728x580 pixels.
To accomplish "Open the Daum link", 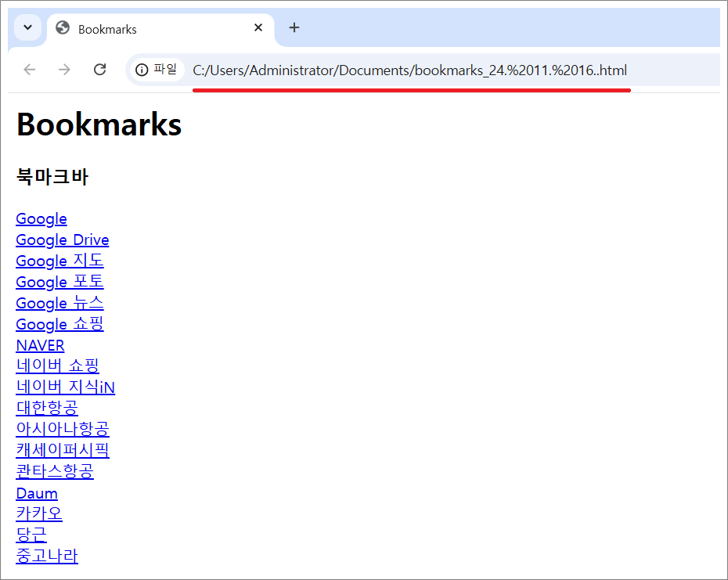I will 37,493.
